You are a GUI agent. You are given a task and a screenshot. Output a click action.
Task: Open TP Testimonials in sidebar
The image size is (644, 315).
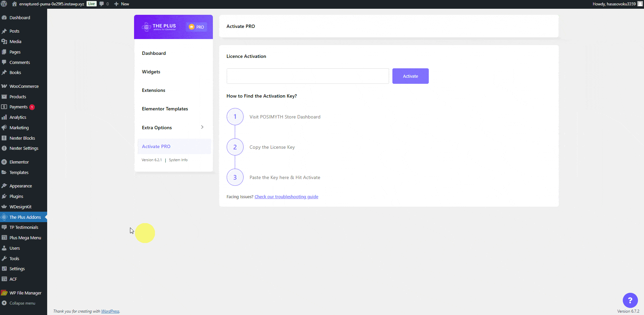pyautogui.click(x=24, y=228)
